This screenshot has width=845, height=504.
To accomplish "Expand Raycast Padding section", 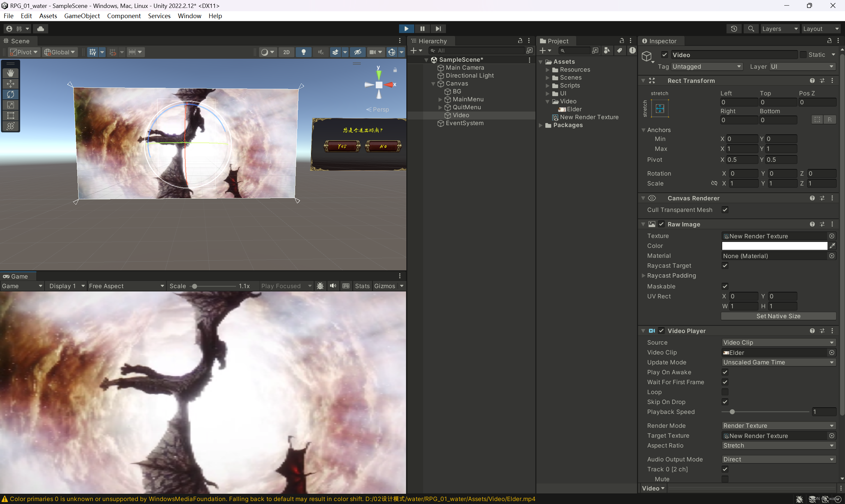I will (643, 275).
